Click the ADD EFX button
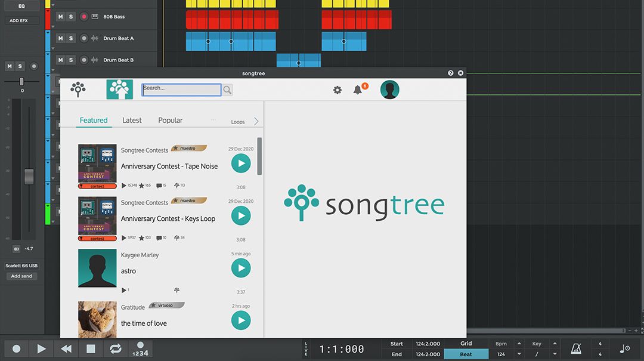This screenshot has height=361, width=644. pyautogui.click(x=19, y=20)
